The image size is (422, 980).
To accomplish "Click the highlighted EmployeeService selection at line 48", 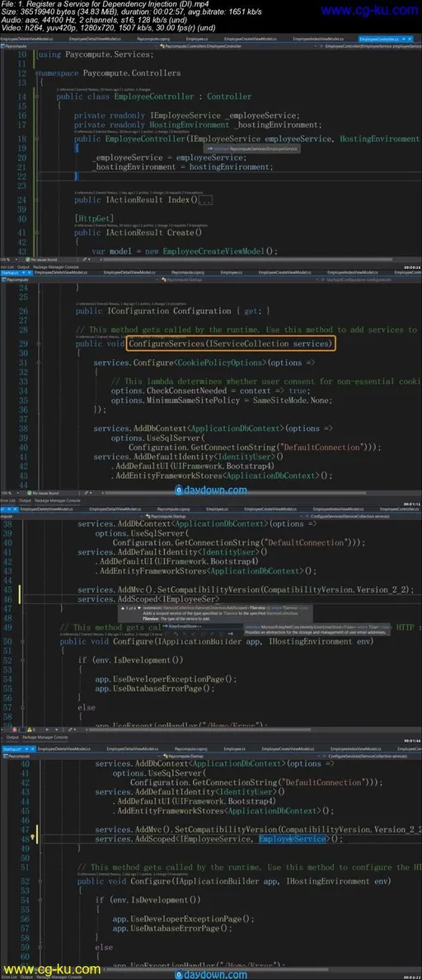I will pyautogui.click(x=293, y=839).
